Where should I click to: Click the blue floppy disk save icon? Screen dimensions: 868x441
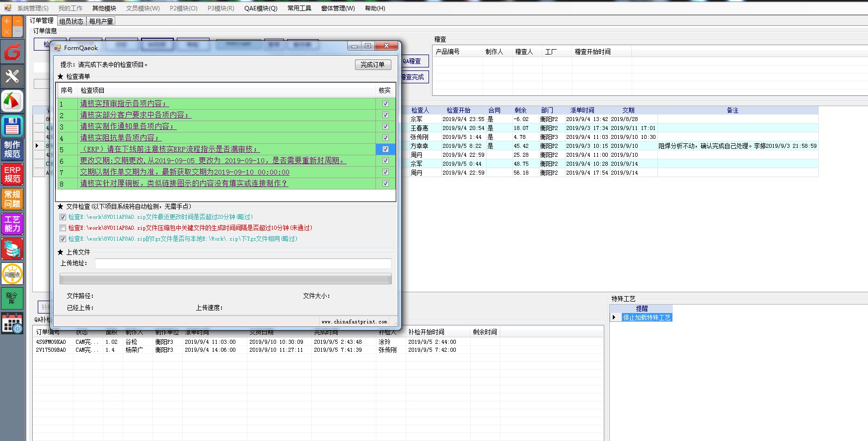pos(12,126)
